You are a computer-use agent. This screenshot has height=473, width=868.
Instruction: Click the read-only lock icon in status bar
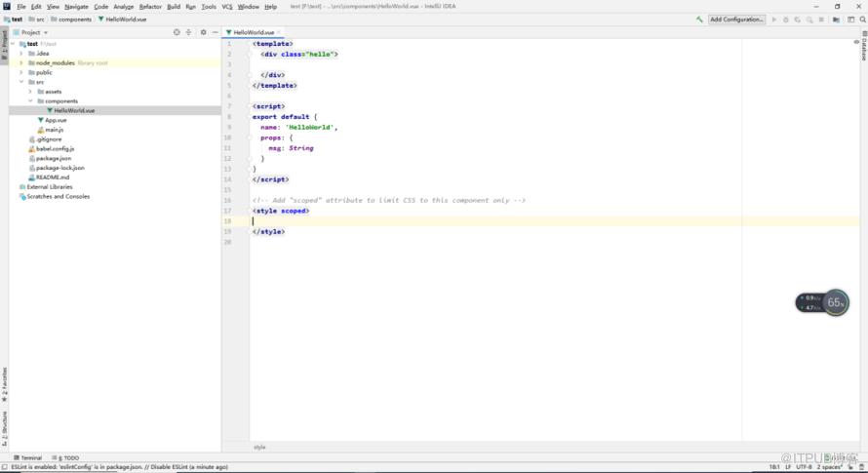850,467
